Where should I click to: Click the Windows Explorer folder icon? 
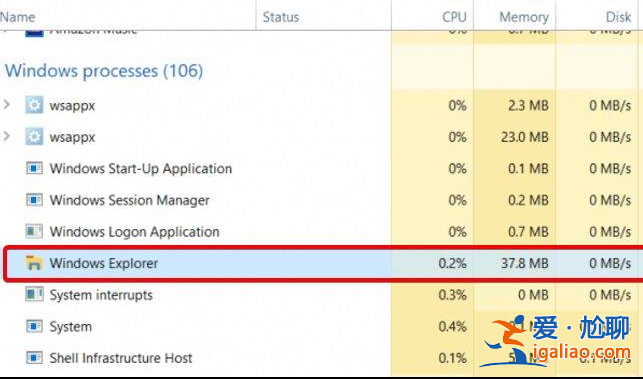[34, 263]
